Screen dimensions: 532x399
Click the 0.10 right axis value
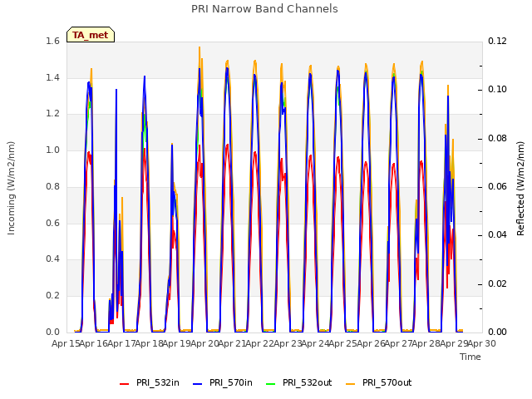click(x=497, y=90)
